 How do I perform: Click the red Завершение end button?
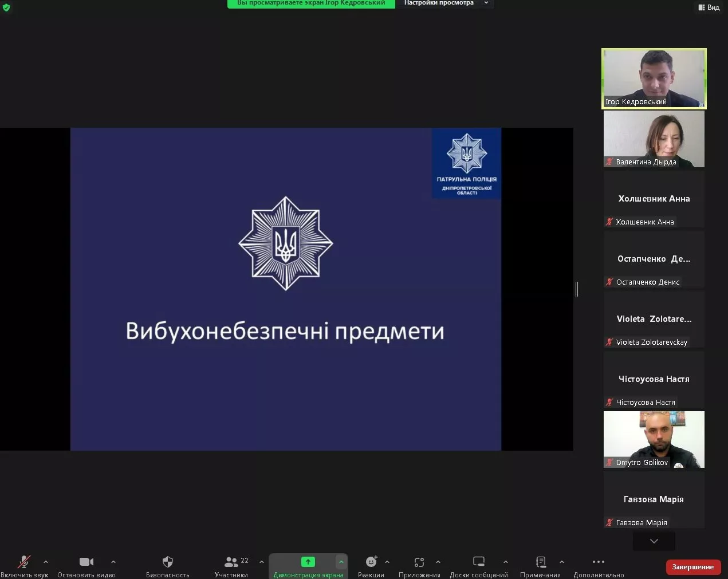(x=692, y=567)
